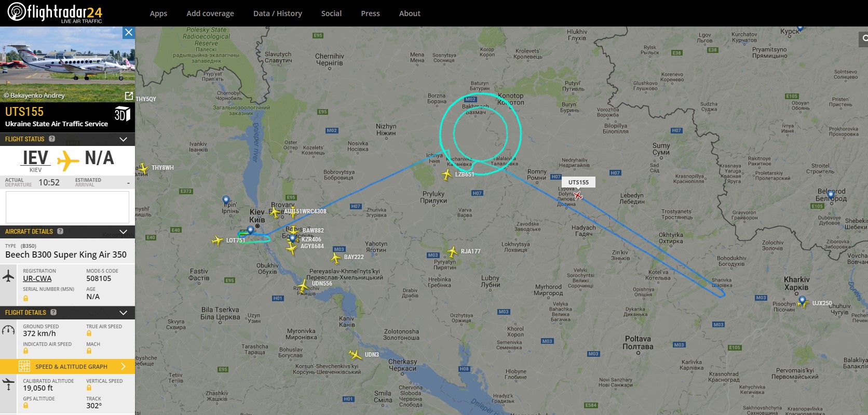868x415 pixels.
Task: Click the external link icon on aircraft photo
Action: click(x=129, y=96)
